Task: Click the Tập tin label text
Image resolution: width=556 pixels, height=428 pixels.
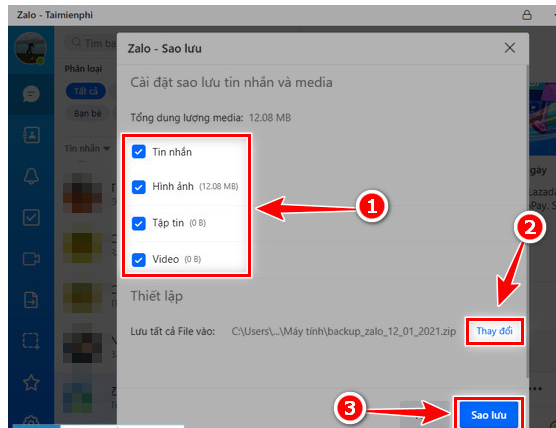Action: click(168, 223)
